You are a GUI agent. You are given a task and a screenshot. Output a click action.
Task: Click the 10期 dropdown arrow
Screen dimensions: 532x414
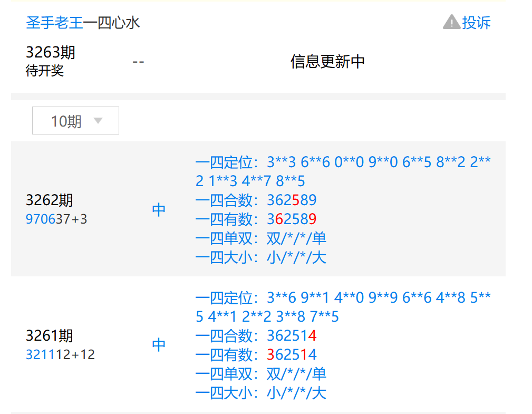pyautogui.click(x=98, y=121)
